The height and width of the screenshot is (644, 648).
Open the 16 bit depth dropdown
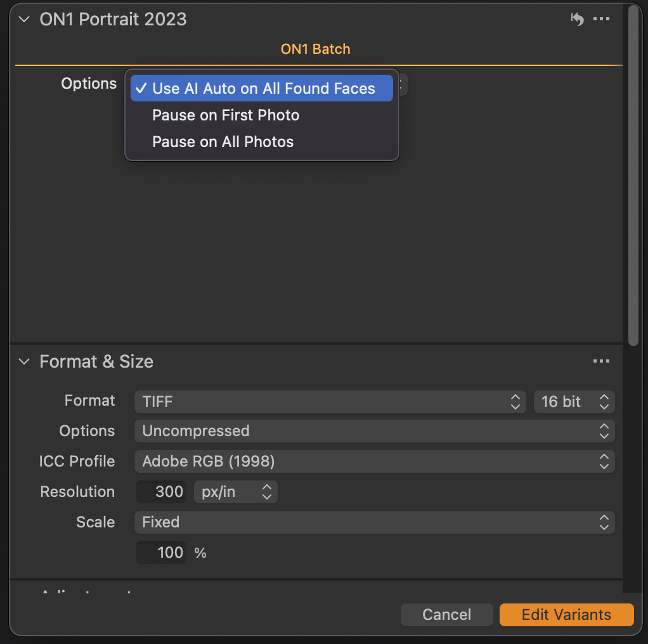point(574,401)
